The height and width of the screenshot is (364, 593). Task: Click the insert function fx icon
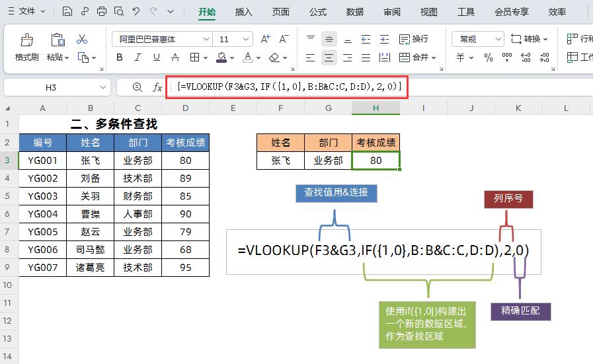[x=157, y=87]
